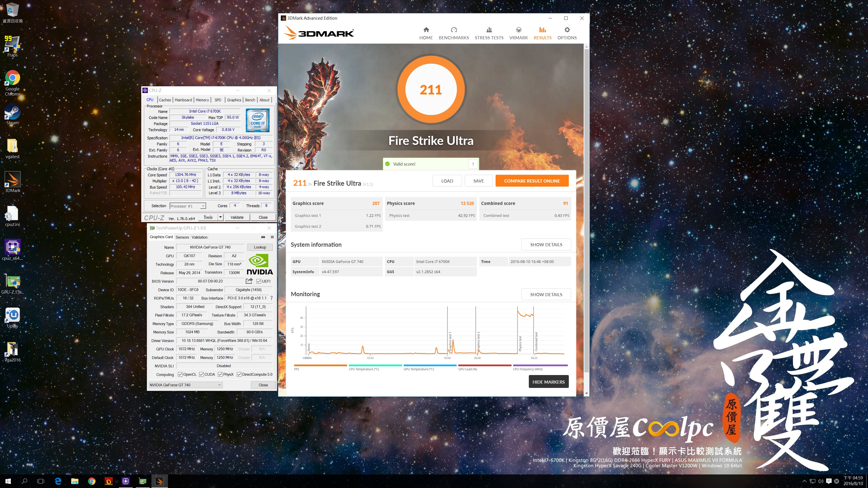Open the Tools dropdown arrow in CPU-Z
This screenshot has height=488, width=868.
220,217
